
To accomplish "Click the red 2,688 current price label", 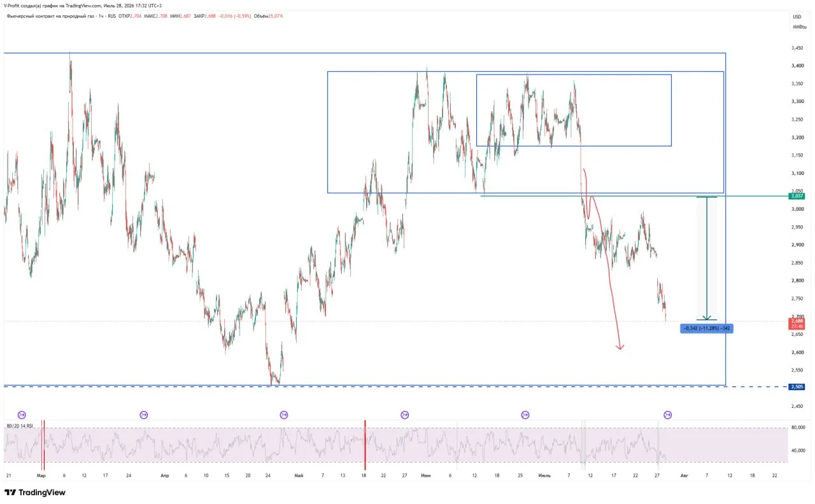I will (797, 323).
